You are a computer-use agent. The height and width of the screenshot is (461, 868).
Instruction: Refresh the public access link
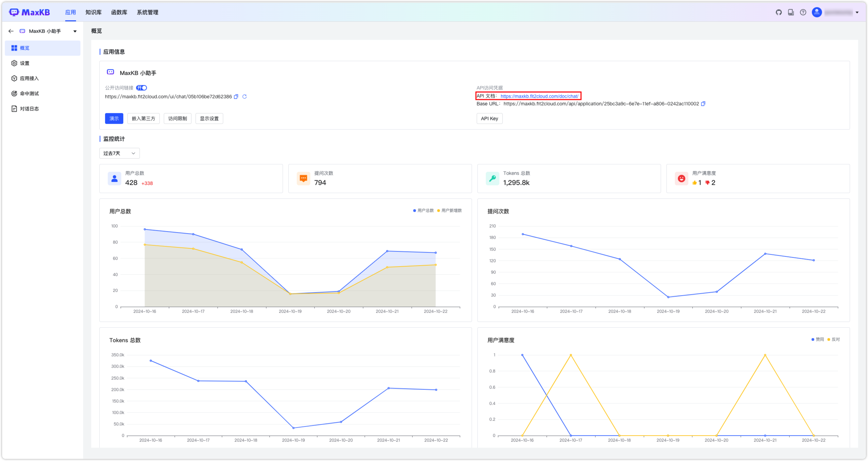[244, 97]
